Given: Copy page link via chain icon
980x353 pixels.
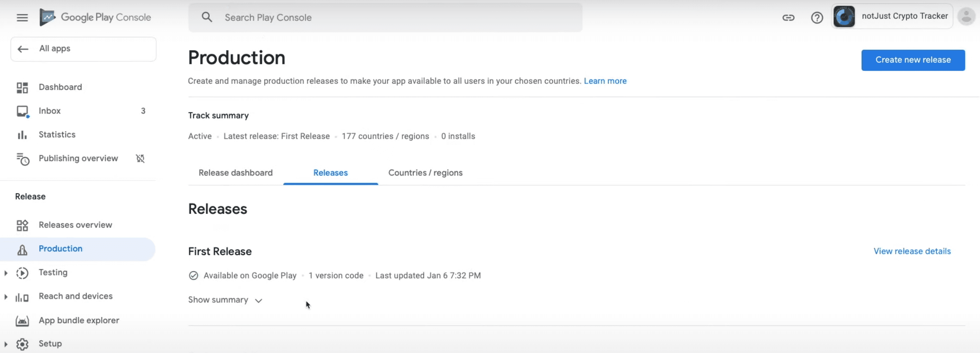Looking at the screenshot, I should pos(788,18).
